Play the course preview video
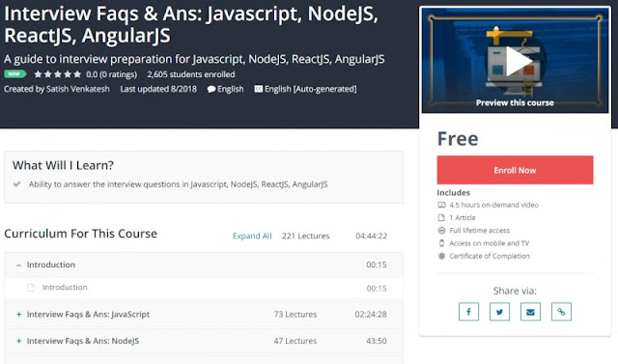618x364 pixels. pos(519,61)
